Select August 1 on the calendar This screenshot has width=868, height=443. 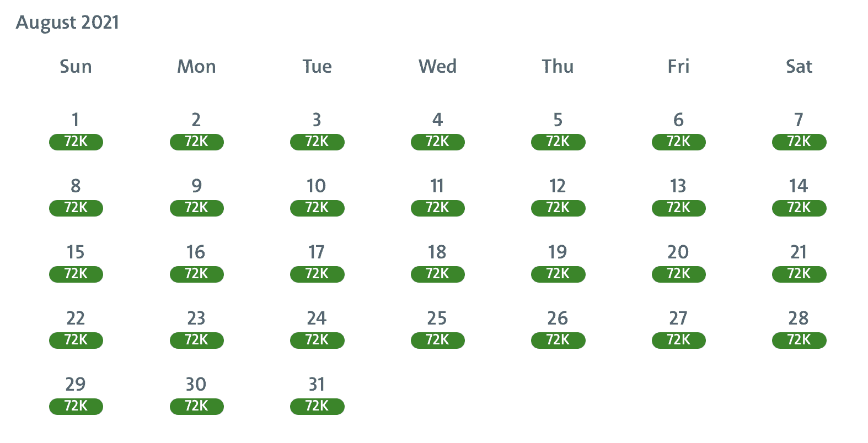pos(76,120)
